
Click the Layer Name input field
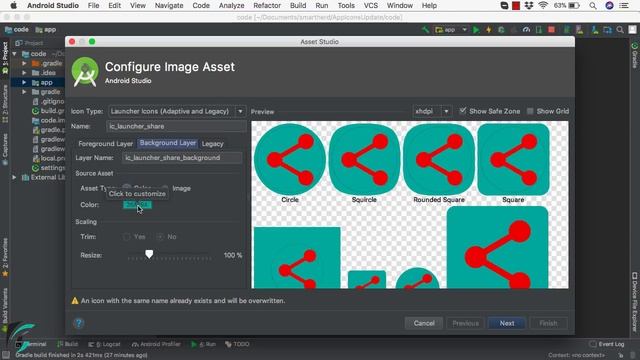pos(182,158)
